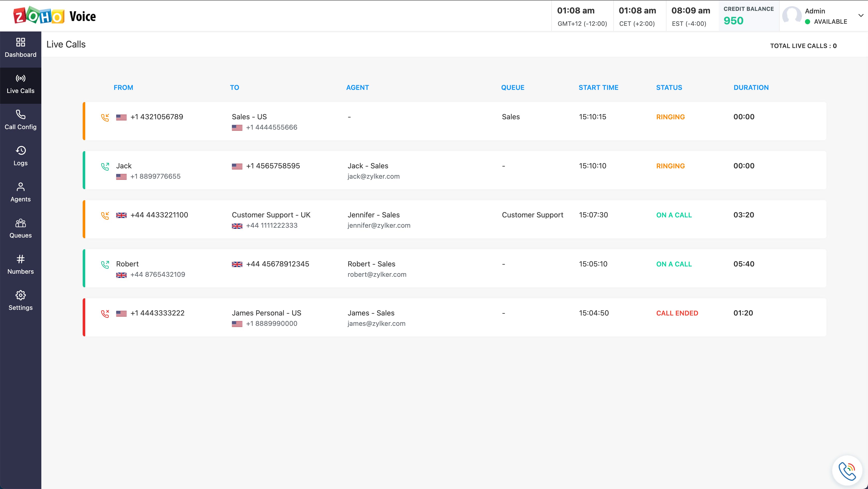Click the credit balance 950 value
The height and width of the screenshot is (489, 868).
point(733,21)
